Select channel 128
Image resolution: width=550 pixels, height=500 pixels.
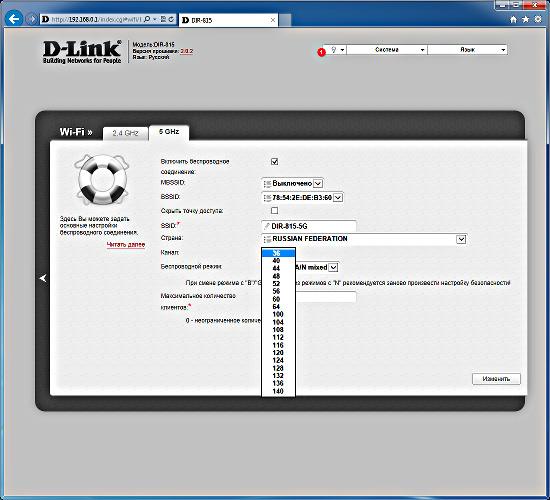point(278,368)
